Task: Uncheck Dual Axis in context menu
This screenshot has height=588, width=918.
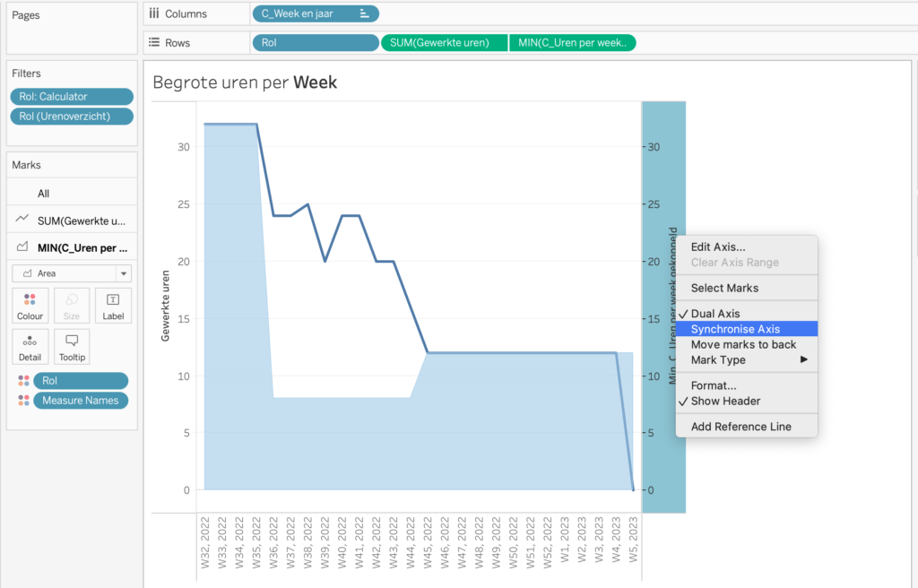Action: (x=715, y=314)
